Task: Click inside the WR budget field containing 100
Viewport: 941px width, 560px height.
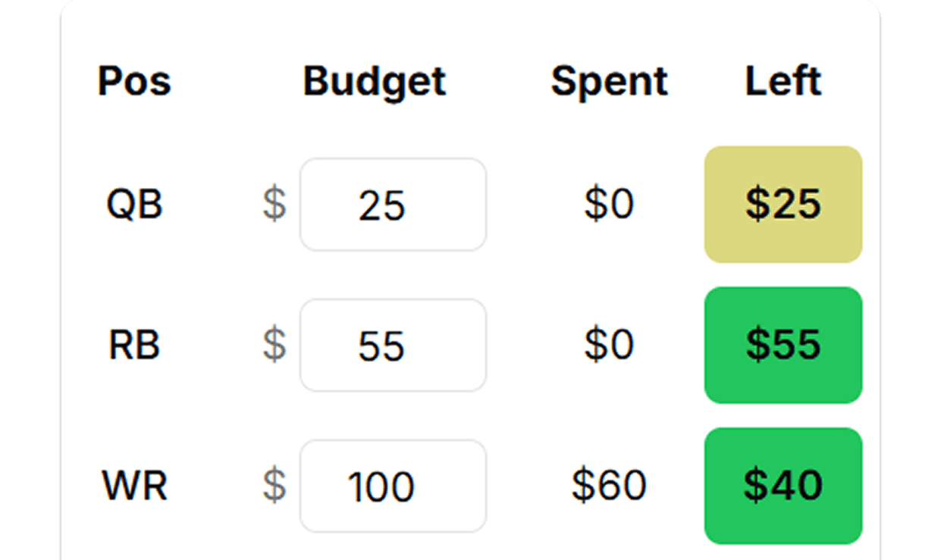Action: (x=392, y=485)
